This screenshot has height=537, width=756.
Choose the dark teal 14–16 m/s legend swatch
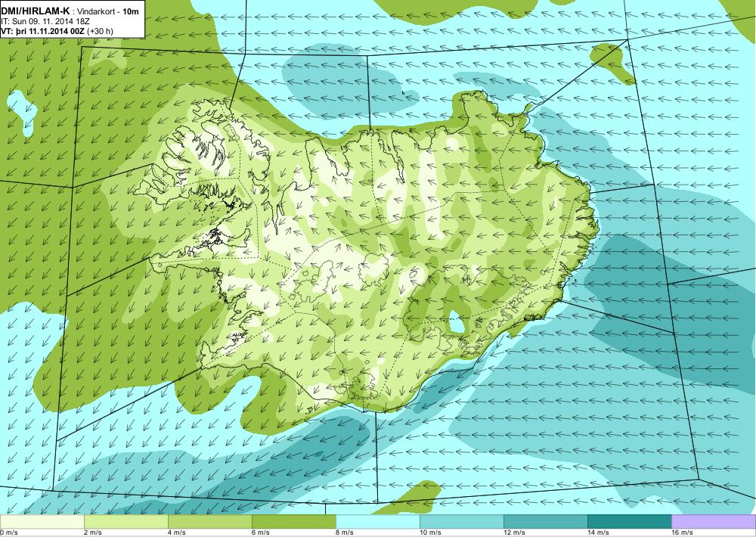629,522
